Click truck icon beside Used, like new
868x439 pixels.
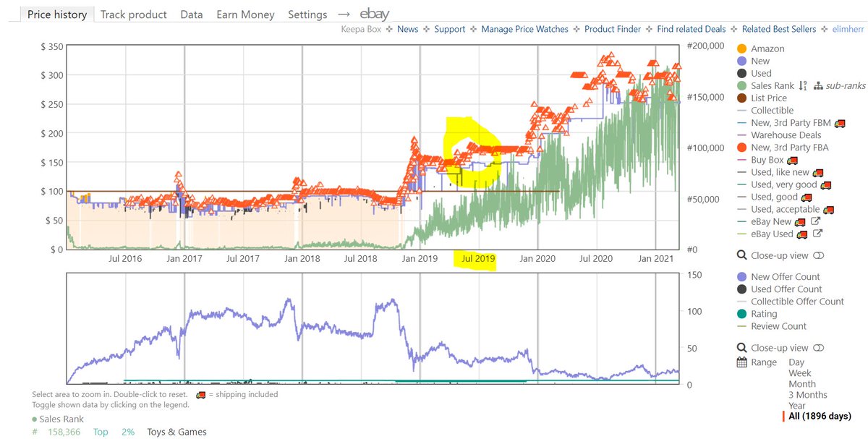[x=818, y=173]
